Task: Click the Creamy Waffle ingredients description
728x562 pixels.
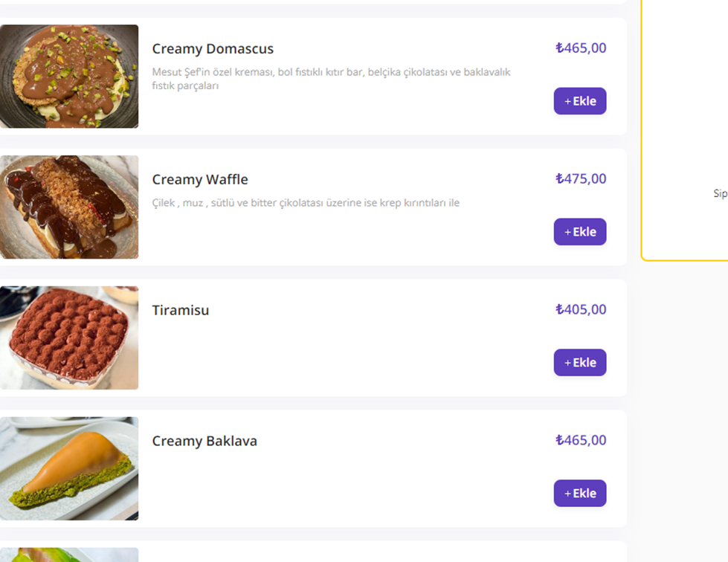Action: [306, 203]
